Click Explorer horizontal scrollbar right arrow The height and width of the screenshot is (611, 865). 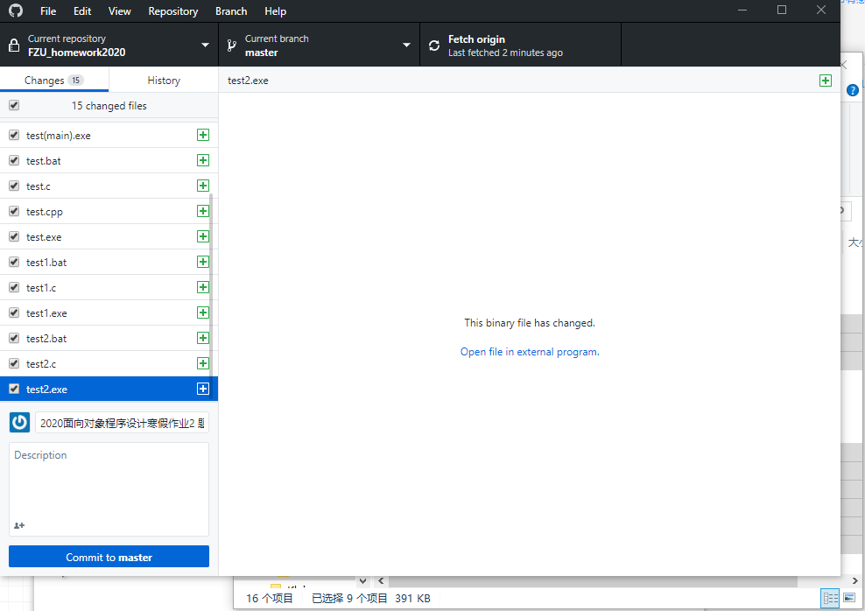(855, 581)
